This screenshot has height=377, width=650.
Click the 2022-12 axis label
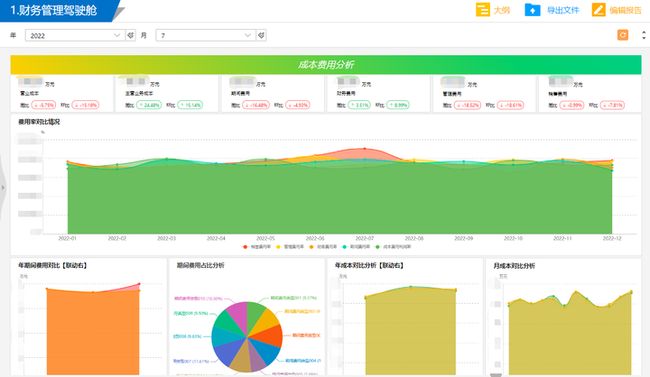pyautogui.click(x=612, y=238)
